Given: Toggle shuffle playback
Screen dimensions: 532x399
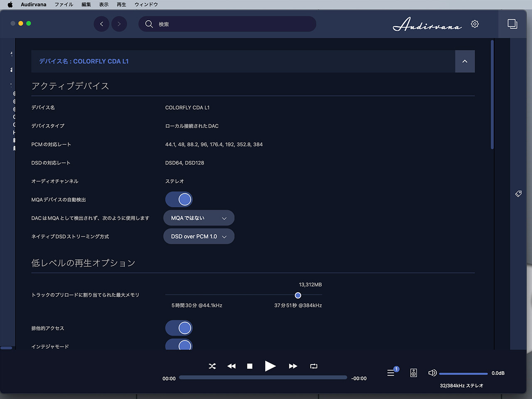Looking at the screenshot, I should pyautogui.click(x=212, y=366).
